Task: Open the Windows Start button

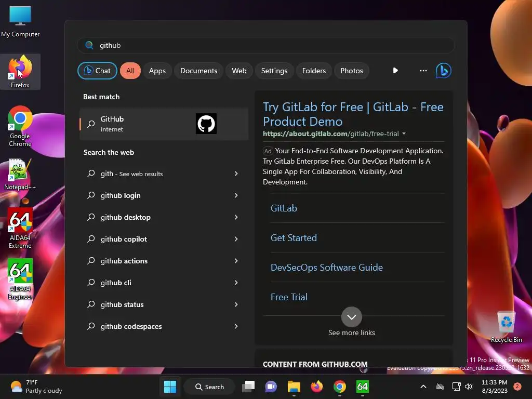Action: click(170, 387)
